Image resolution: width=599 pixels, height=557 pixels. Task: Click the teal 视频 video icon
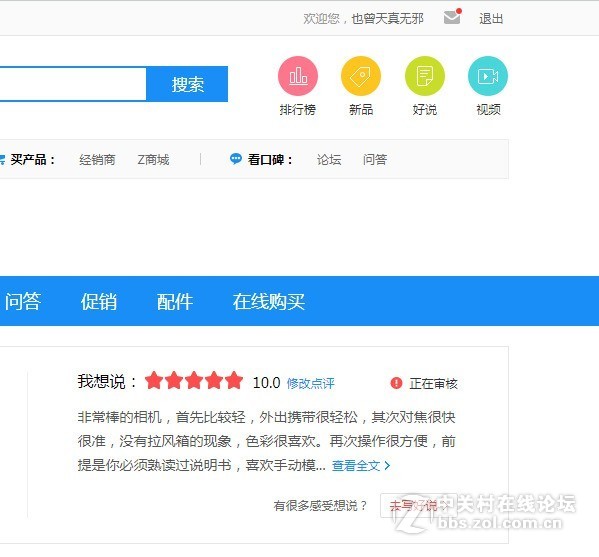[488, 76]
